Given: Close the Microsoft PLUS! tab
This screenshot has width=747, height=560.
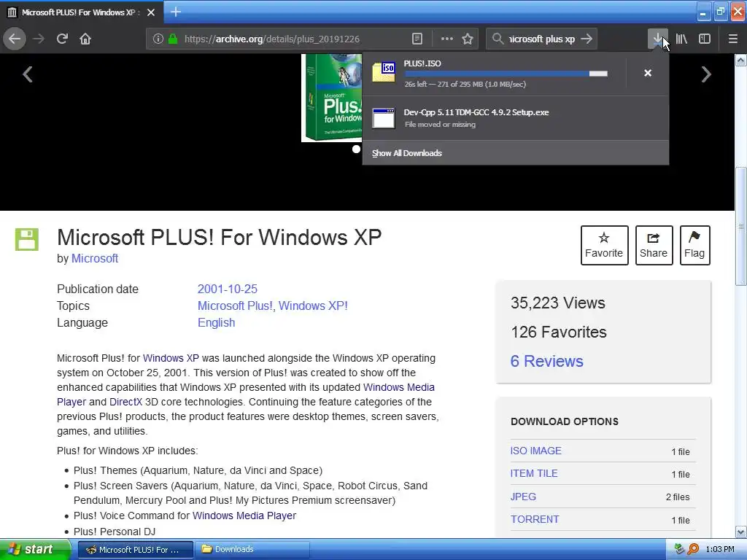Looking at the screenshot, I should click(150, 12).
